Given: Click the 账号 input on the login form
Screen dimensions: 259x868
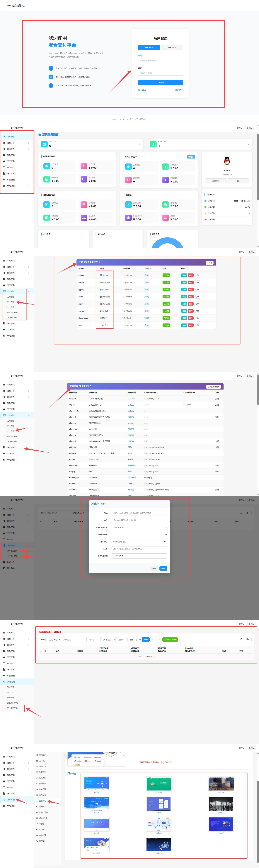Looking at the screenshot, I should pos(160,61).
